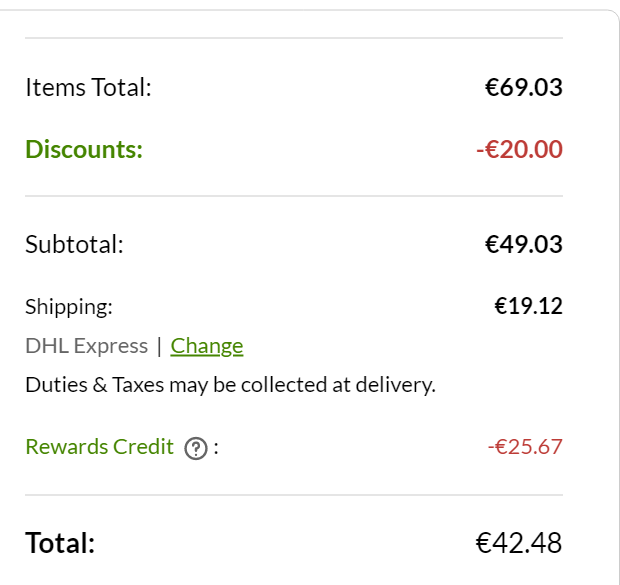Click the pipe separator beside DHL Express
This screenshot has height=585, width=620.
point(159,346)
